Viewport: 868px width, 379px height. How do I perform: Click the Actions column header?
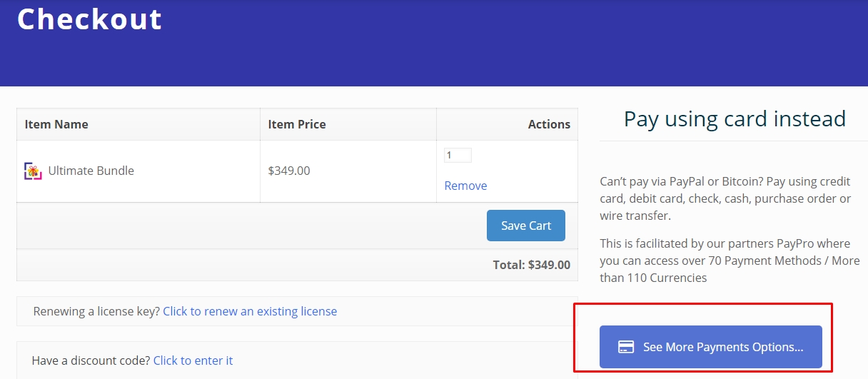548,124
